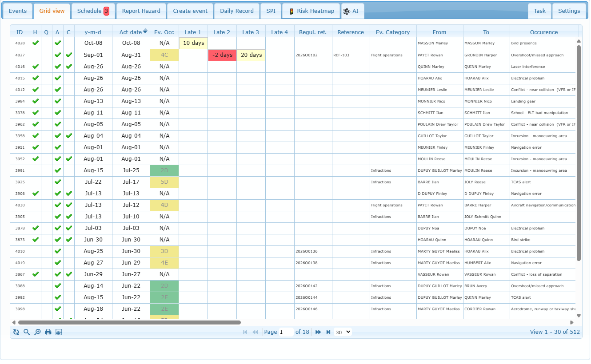Click the grid columns table icon

coord(59,332)
